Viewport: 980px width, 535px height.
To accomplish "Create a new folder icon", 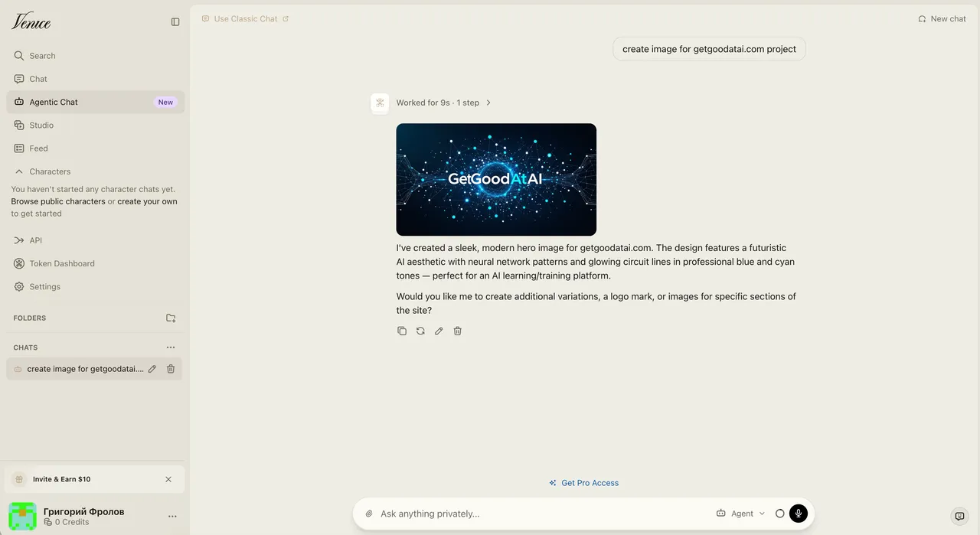I will coord(171,318).
